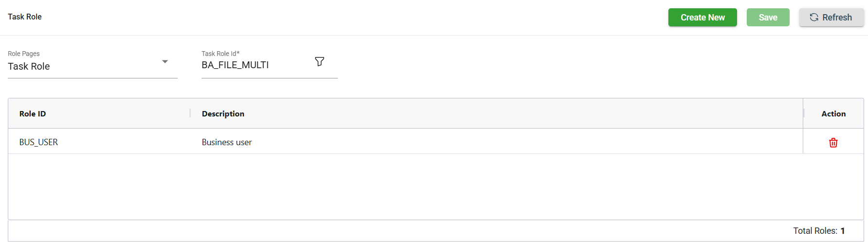The height and width of the screenshot is (245, 868).
Task: Click the Create New button
Action: coord(702,18)
